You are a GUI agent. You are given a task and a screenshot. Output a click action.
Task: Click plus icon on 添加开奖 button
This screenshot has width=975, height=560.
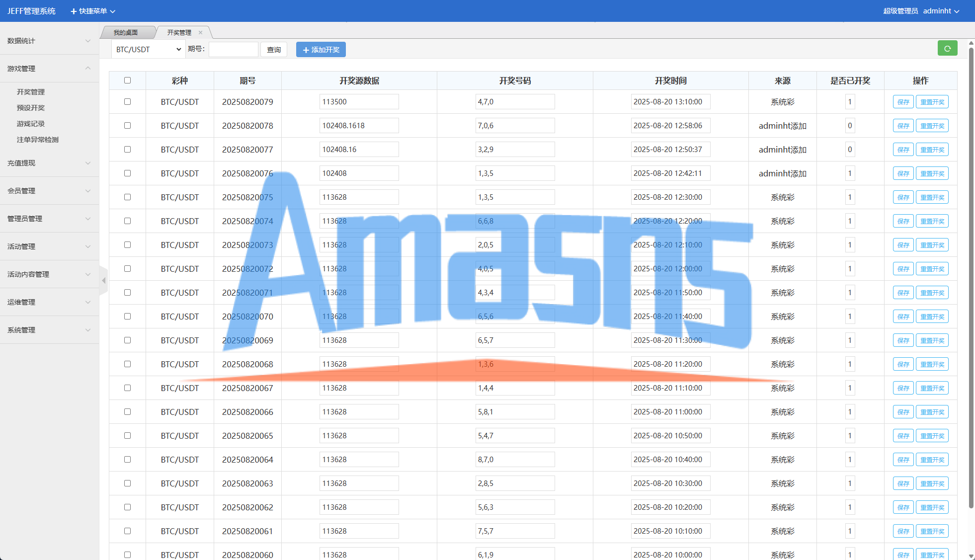[x=306, y=50]
